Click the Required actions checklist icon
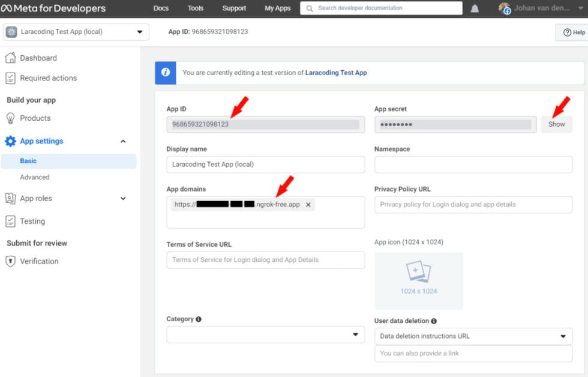Image resolution: width=588 pixels, height=377 pixels. [x=11, y=78]
